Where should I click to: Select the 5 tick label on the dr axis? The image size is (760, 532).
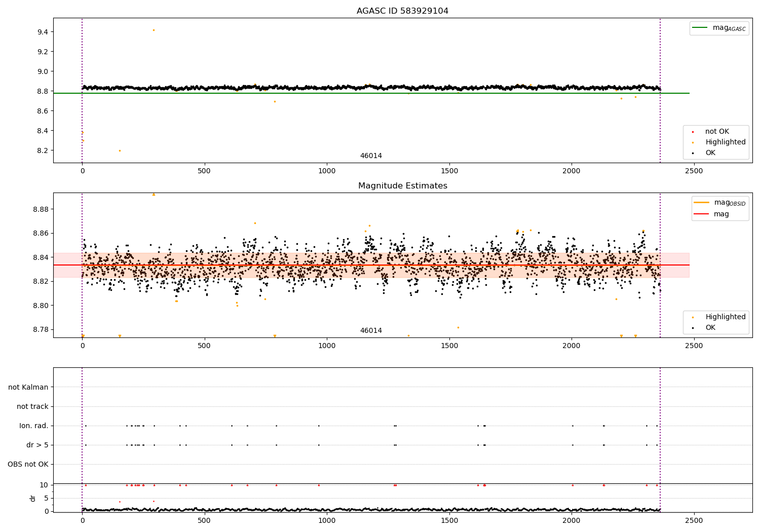[46, 498]
